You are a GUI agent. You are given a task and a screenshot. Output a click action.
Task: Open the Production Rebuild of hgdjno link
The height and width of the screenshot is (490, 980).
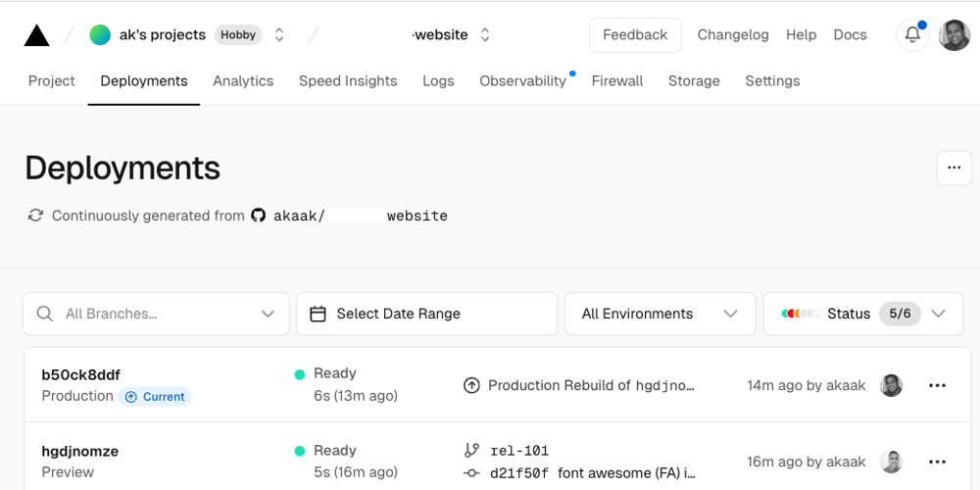tap(591, 385)
